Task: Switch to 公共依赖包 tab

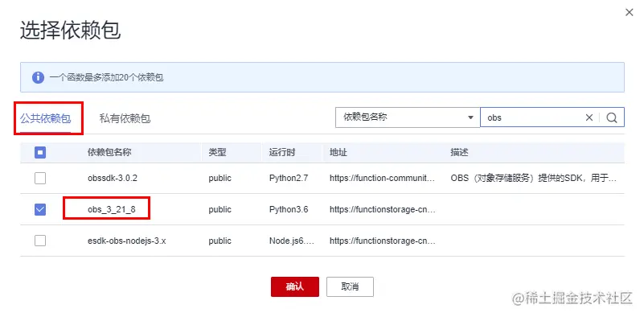Action: coord(46,119)
